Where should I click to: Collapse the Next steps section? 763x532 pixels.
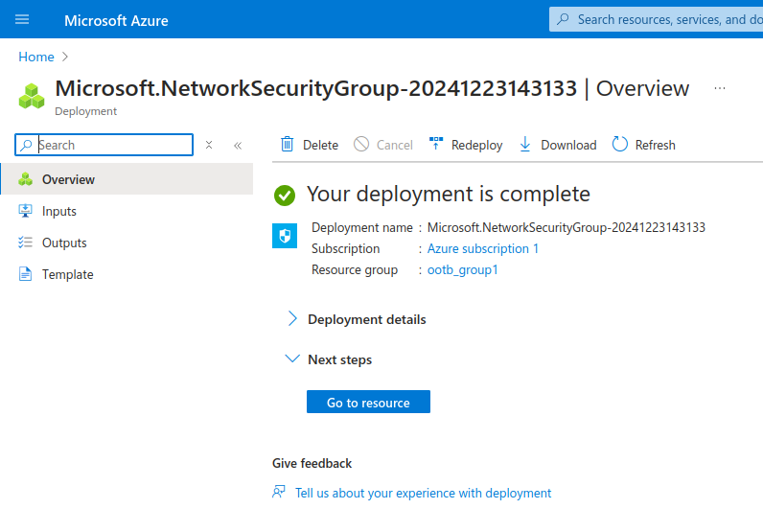(293, 359)
